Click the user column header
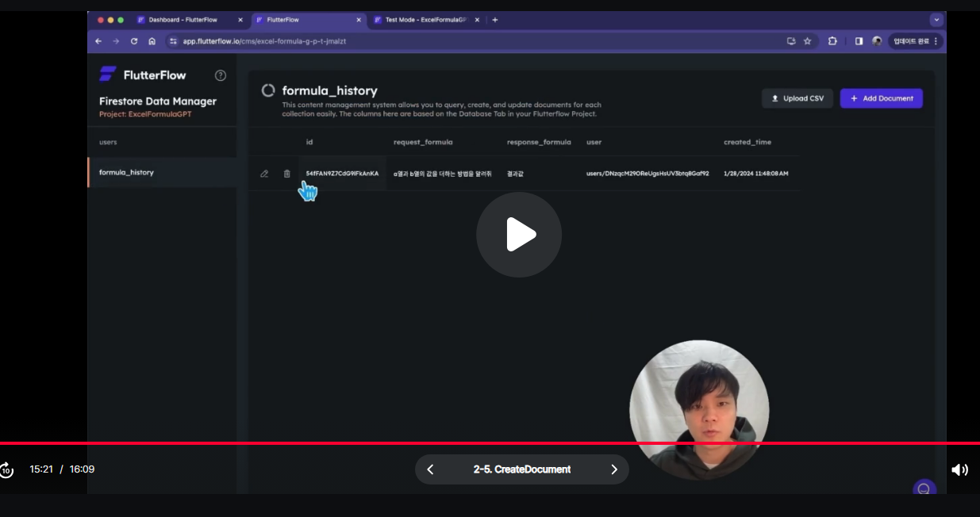The height and width of the screenshot is (517, 980). tap(594, 142)
